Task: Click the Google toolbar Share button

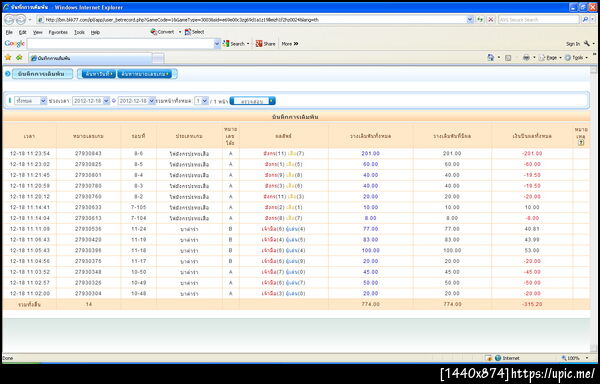Action: pos(266,44)
